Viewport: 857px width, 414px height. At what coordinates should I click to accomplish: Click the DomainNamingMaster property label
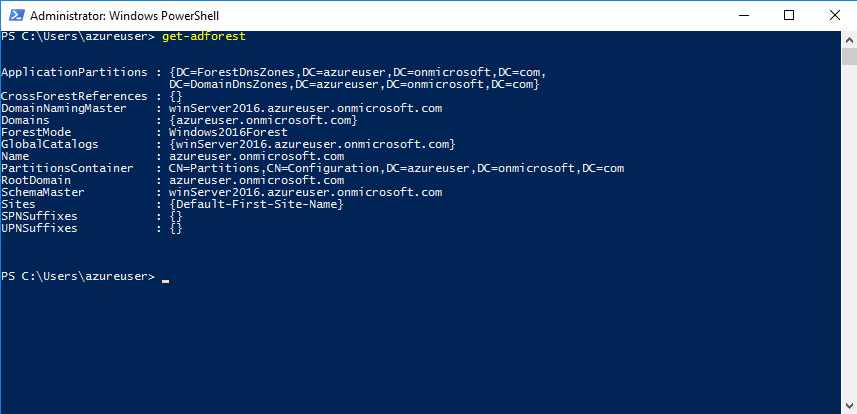click(x=64, y=108)
